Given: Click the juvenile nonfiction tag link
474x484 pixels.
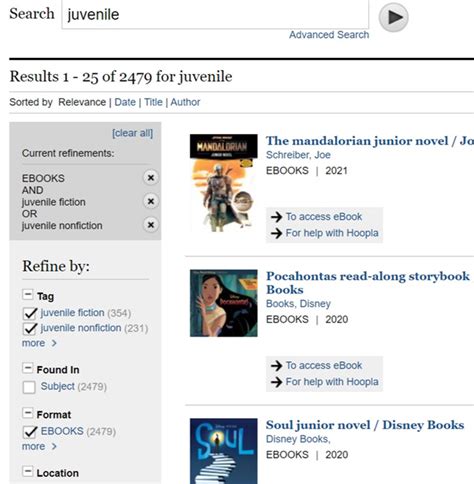Looking at the screenshot, I should point(81,328).
